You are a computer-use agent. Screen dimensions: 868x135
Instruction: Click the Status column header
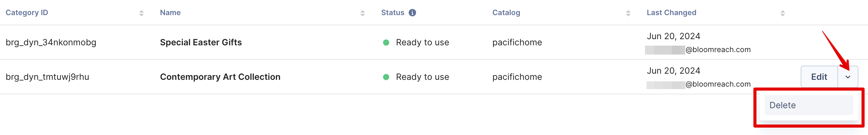393,13
